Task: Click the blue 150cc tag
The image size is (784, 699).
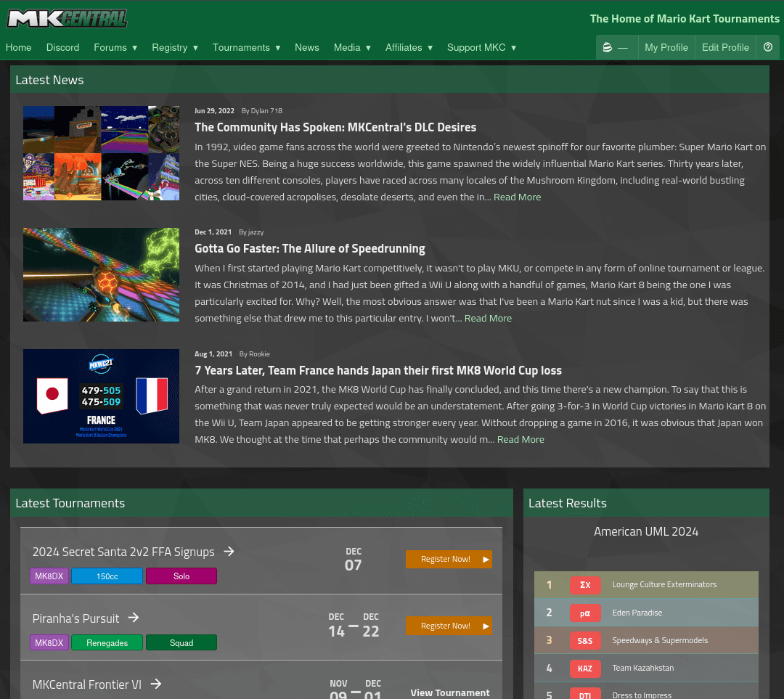Action: click(107, 576)
